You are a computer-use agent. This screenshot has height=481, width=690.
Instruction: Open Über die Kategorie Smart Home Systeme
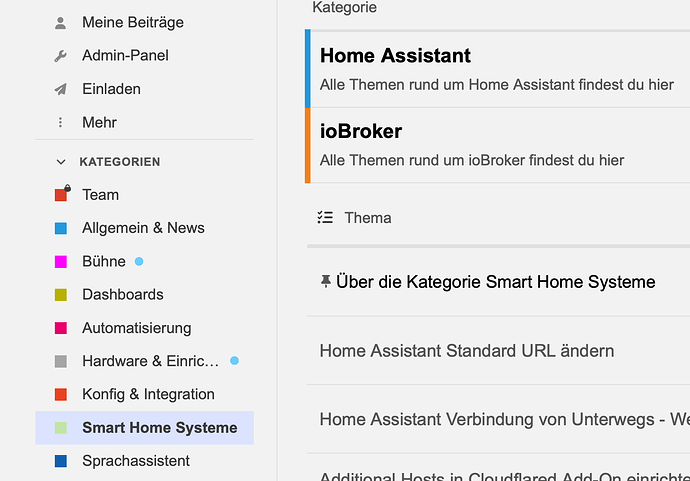[x=495, y=282]
